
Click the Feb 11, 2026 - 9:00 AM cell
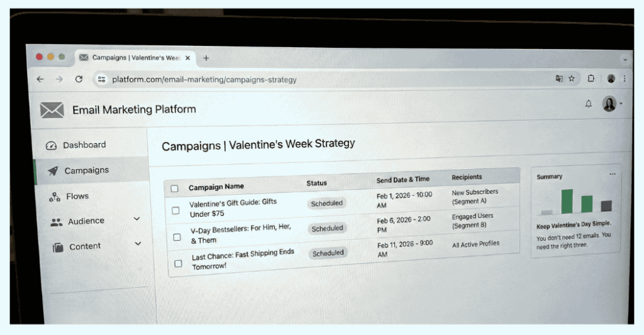pos(405,249)
